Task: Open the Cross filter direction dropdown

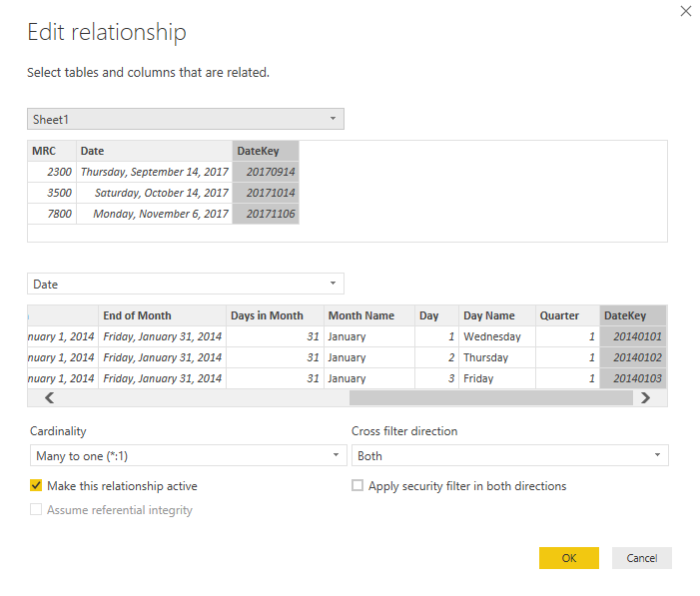Action: click(510, 456)
